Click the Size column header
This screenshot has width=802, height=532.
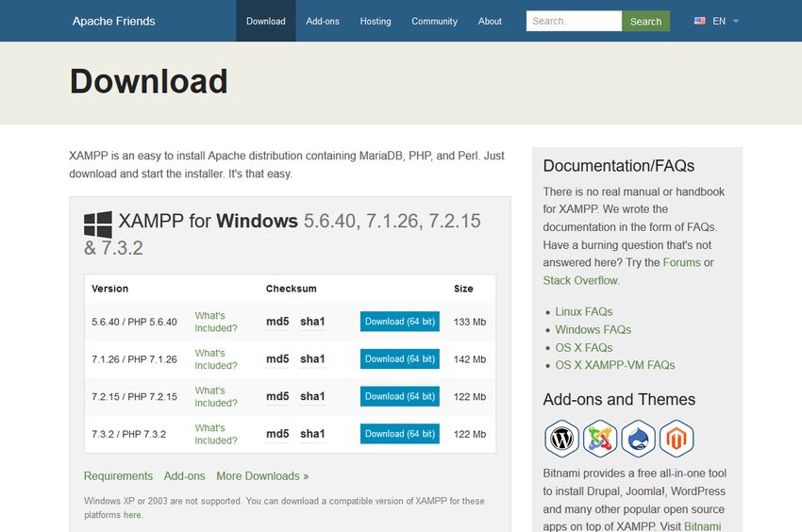click(463, 289)
